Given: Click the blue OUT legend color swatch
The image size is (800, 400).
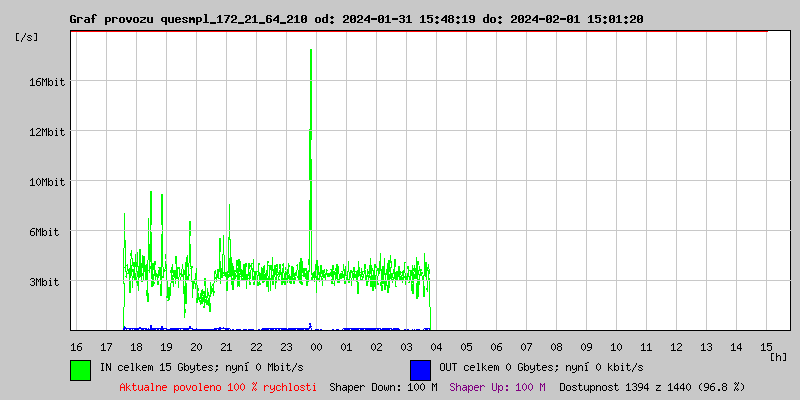Looking at the screenshot, I should [x=420, y=369].
